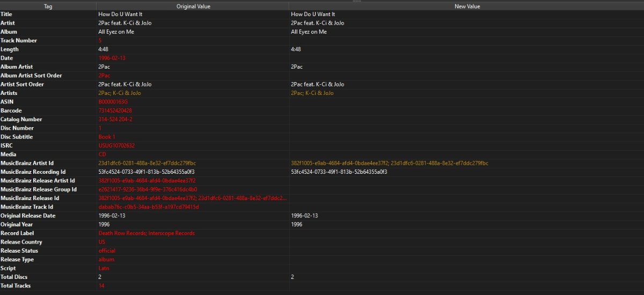
Task: Click the Release Status value official
Action: click(x=107, y=250)
